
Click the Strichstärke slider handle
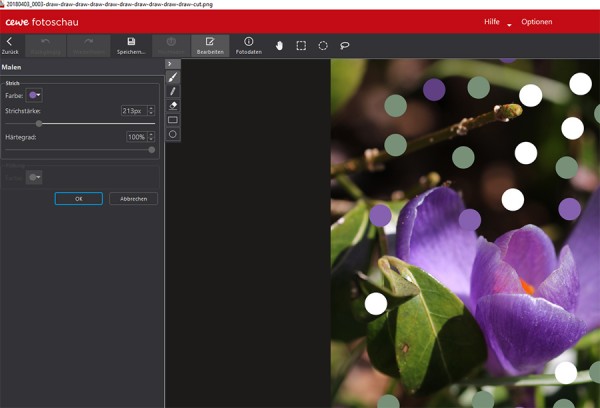38,123
